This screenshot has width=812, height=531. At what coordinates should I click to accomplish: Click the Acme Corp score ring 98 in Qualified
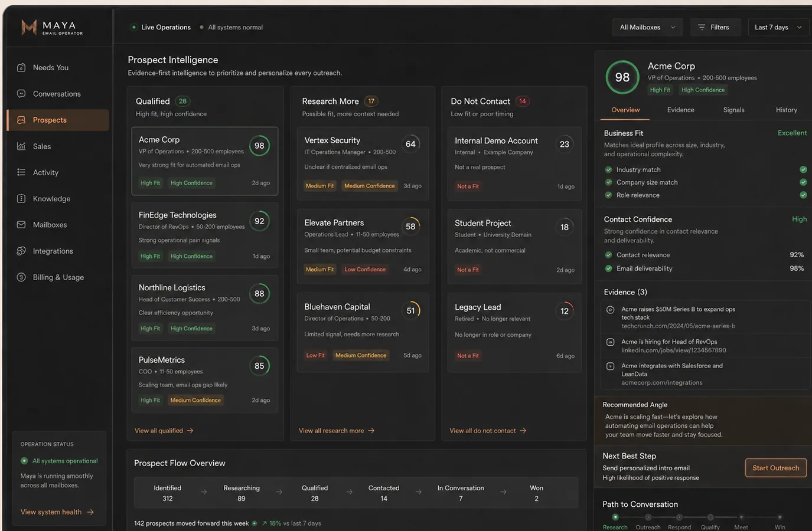[x=259, y=146]
